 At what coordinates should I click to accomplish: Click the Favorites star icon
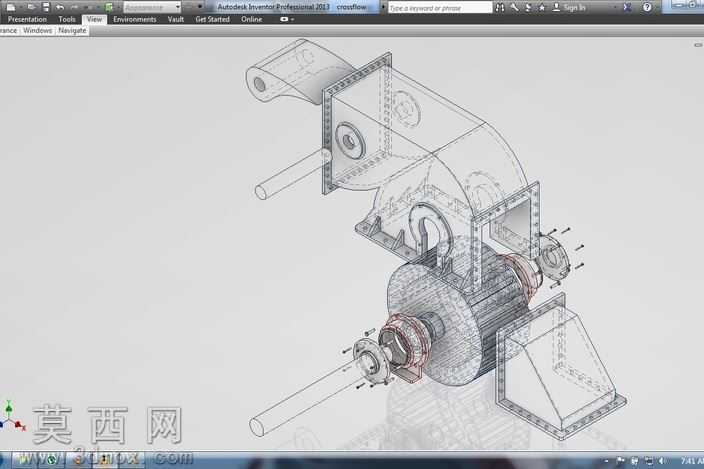point(542,7)
